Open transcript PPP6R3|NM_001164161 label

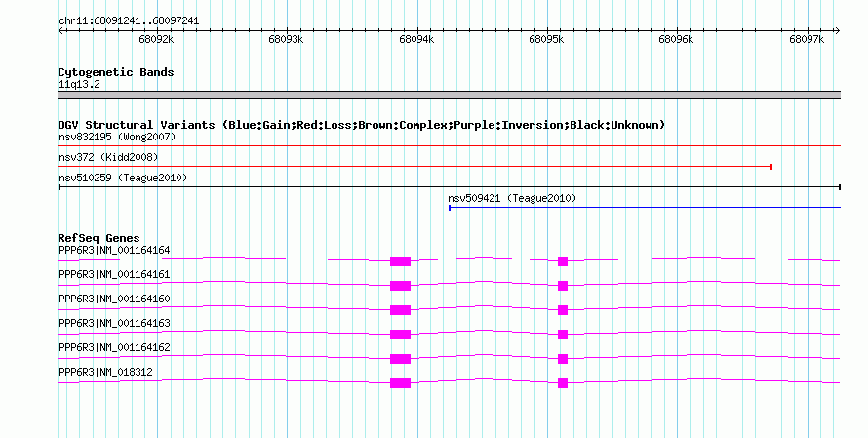tap(114, 275)
